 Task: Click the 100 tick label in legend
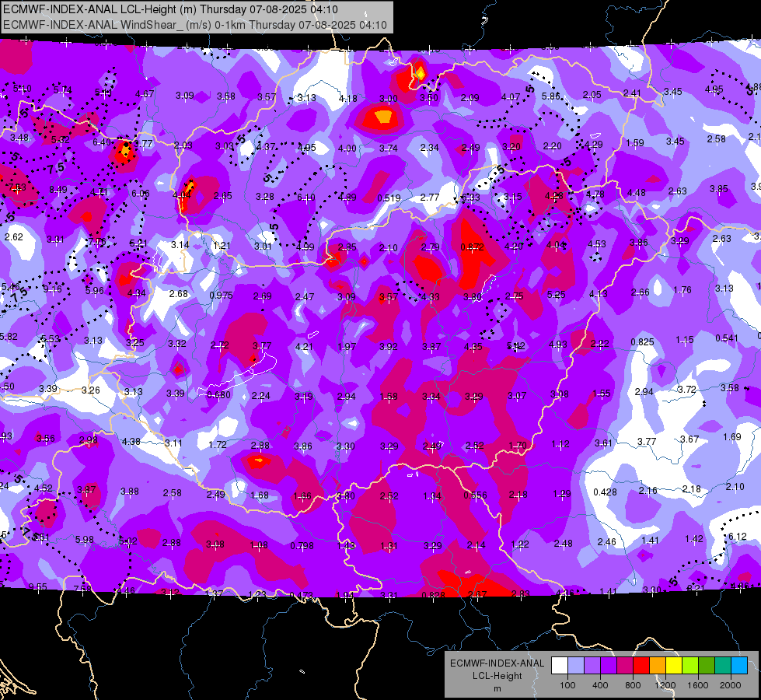coord(567,685)
